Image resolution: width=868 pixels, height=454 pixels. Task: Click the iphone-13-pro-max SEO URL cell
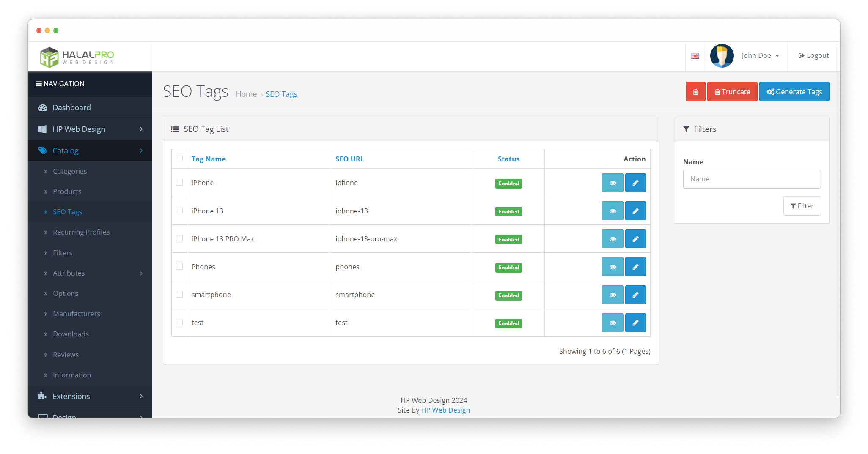click(402, 239)
